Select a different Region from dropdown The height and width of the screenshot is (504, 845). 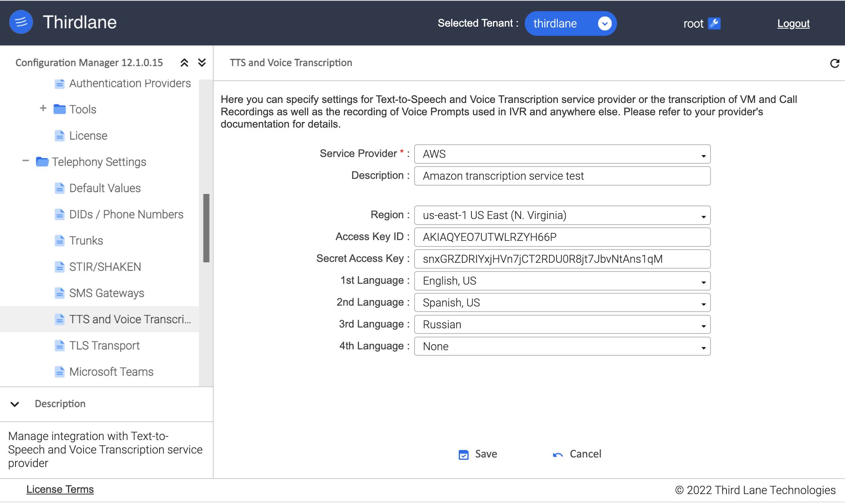click(562, 215)
